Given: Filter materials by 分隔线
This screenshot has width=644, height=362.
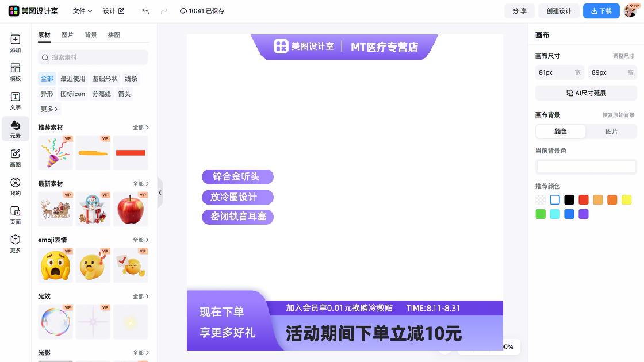Looking at the screenshot, I should (x=101, y=94).
